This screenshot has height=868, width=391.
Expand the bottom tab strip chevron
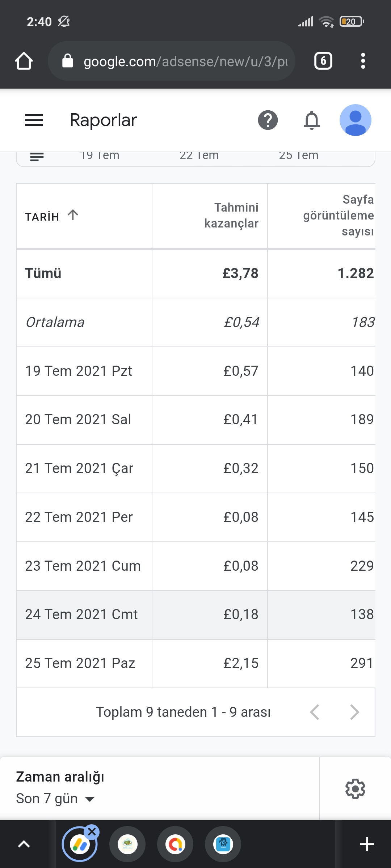click(x=24, y=844)
